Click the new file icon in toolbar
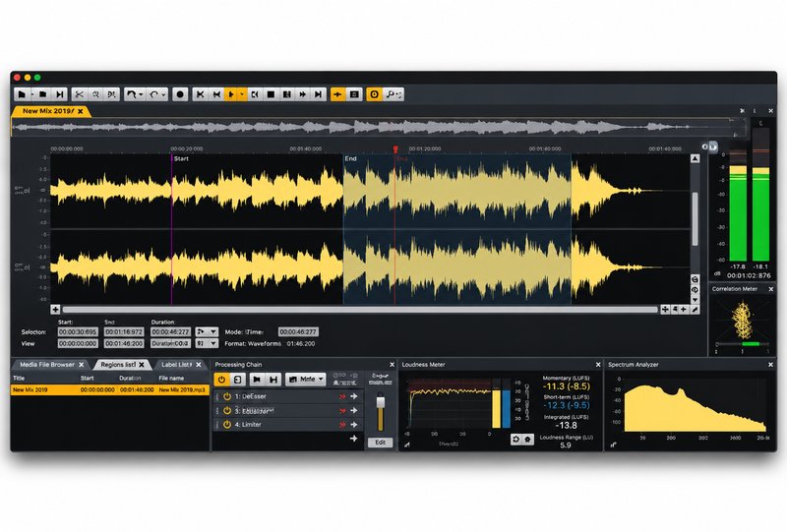This screenshot has width=787, height=532. (21, 93)
